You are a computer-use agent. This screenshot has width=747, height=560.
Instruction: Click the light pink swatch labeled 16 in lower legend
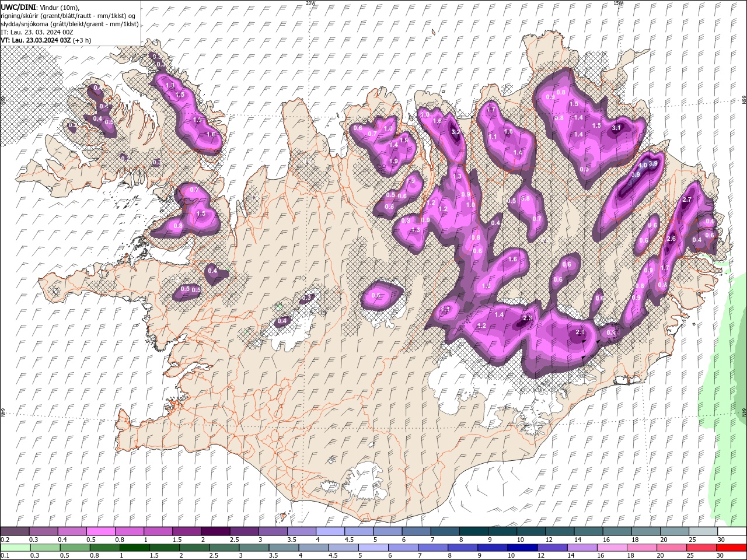[612, 548]
